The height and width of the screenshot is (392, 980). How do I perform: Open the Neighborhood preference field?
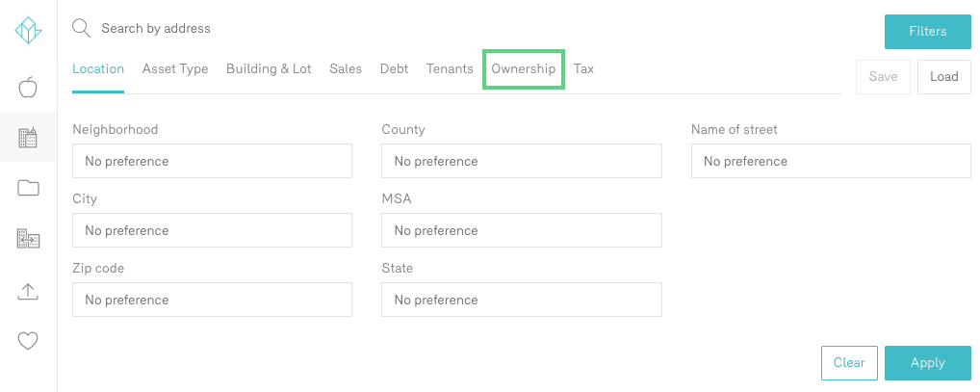point(212,162)
